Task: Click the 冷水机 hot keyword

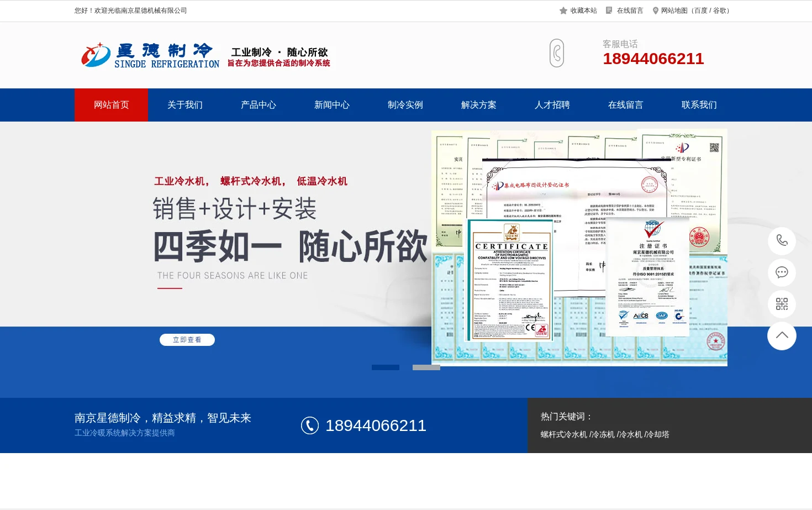Action: (630, 434)
